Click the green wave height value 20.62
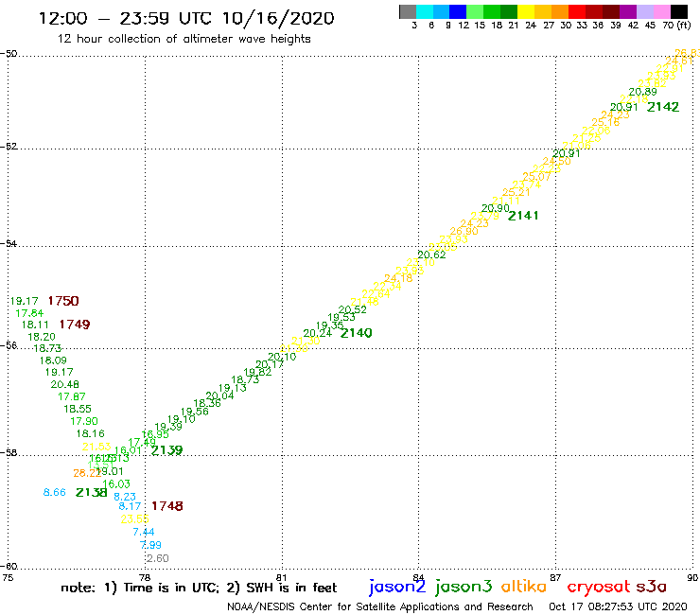The height and width of the screenshot is (615, 700). coord(431,255)
